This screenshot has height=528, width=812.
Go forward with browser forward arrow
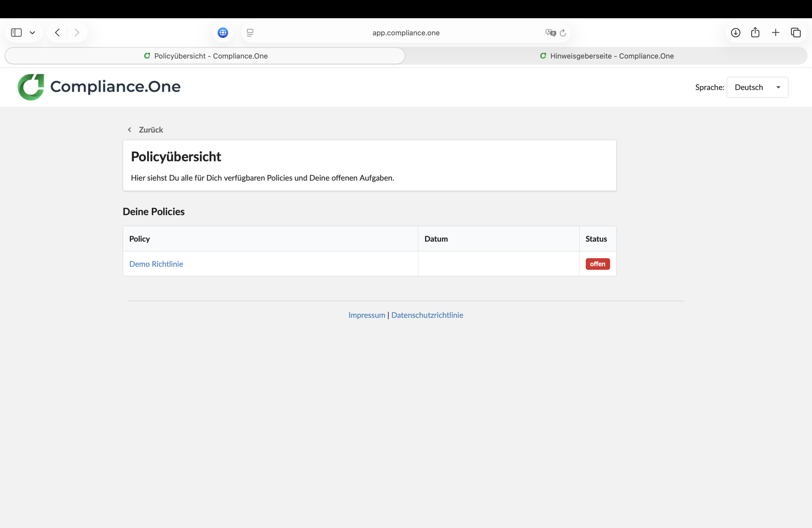point(77,33)
